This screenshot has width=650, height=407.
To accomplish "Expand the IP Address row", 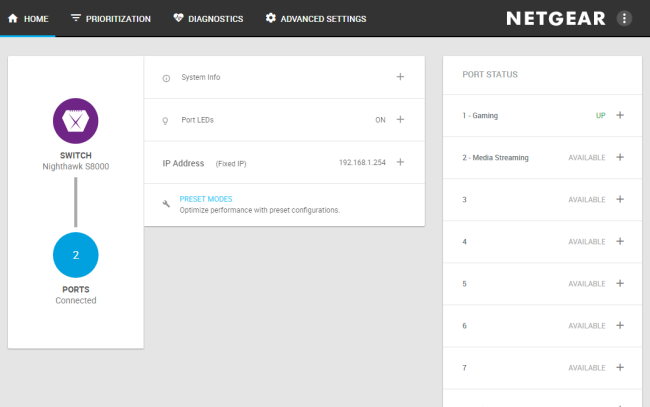I will point(400,162).
